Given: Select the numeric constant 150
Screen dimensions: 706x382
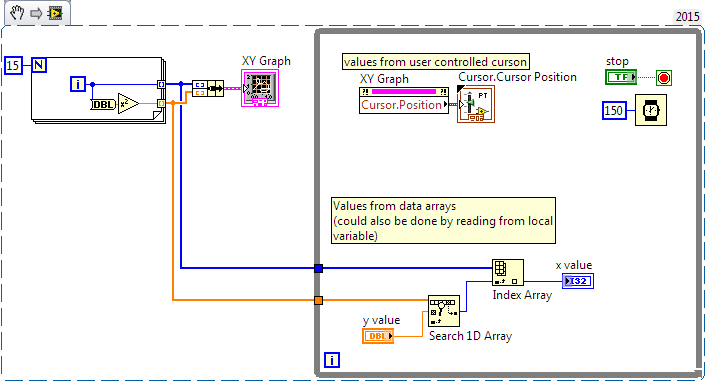Looking at the screenshot, I should (614, 110).
